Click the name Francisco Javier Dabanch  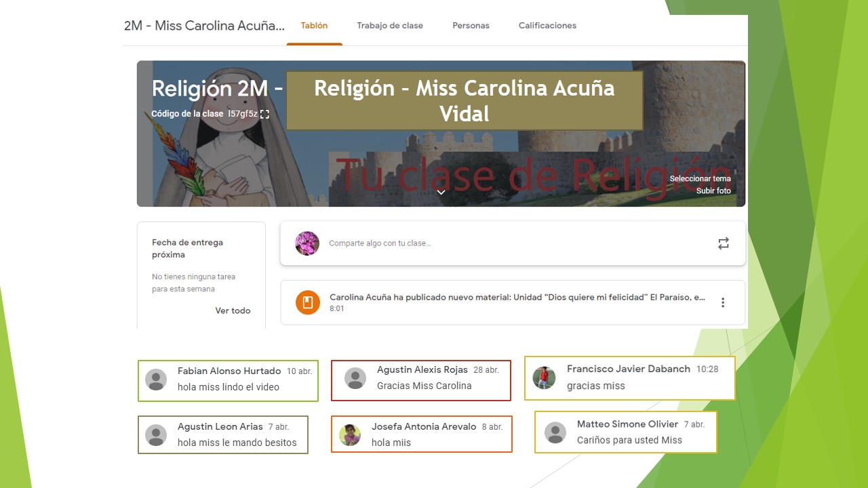point(629,369)
